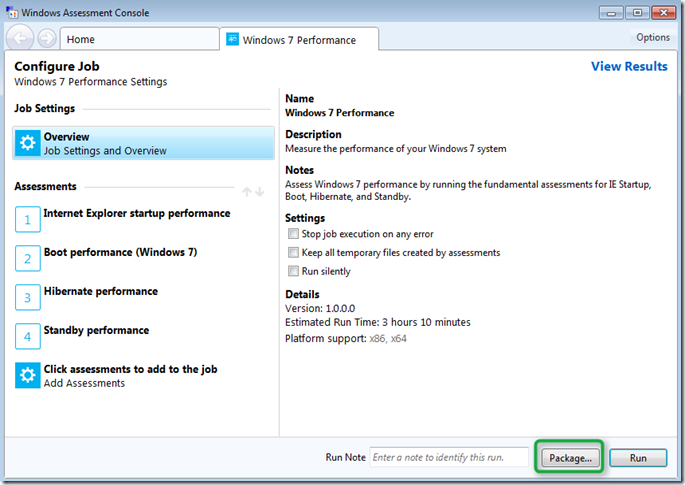Focus the Run Note input field
The height and width of the screenshot is (485, 685).
pyautogui.click(x=449, y=457)
